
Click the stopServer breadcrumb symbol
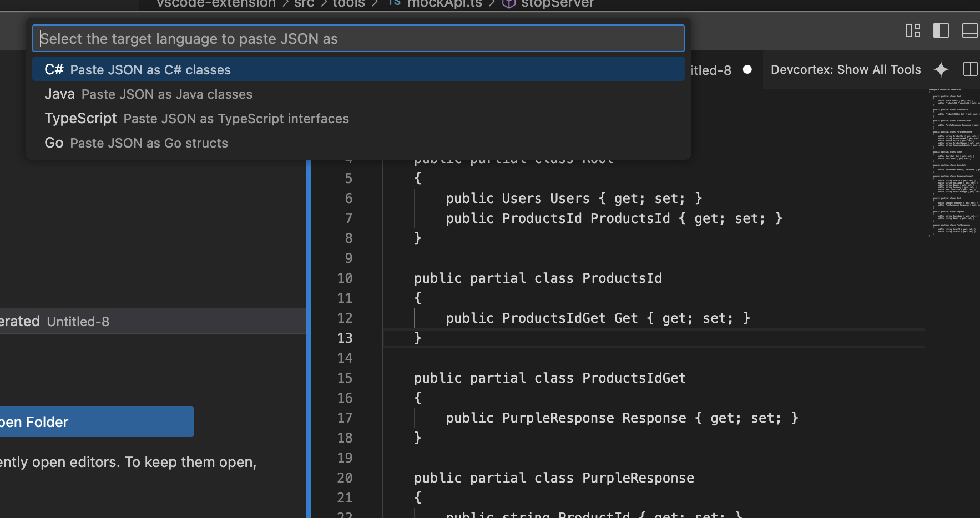[548, 3]
